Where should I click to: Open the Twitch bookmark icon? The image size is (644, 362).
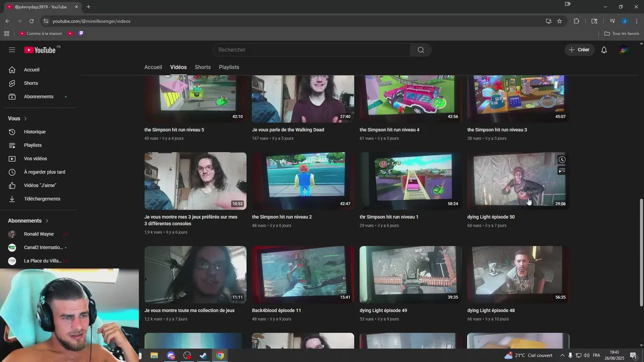coord(81,34)
